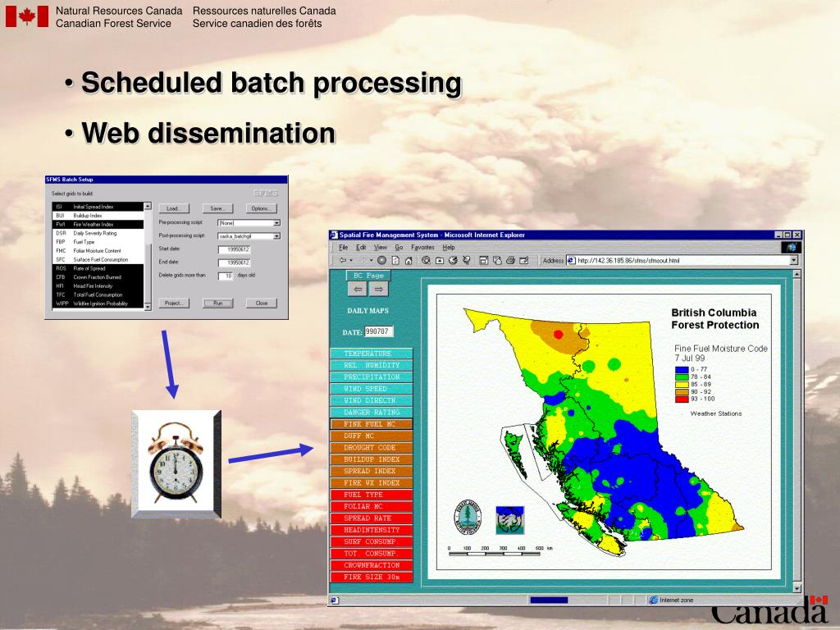Screen dimensions: 840x630
Task: Select the WIND DIRECTN map button
Action: pyautogui.click(x=372, y=400)
